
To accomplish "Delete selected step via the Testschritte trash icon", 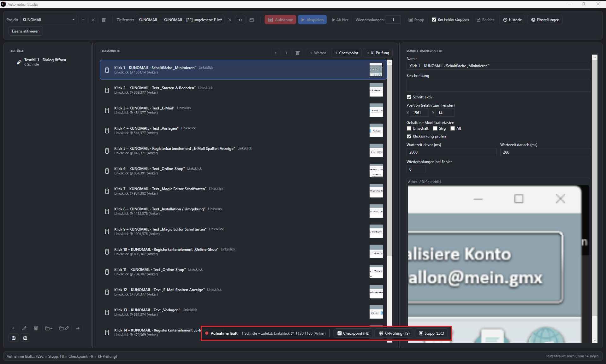I will (297, 53).
